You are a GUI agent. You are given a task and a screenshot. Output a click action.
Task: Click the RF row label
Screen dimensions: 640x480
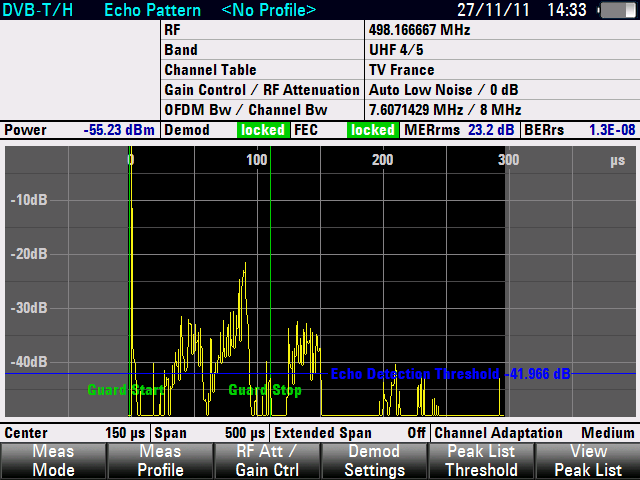[x=172, y=30]
